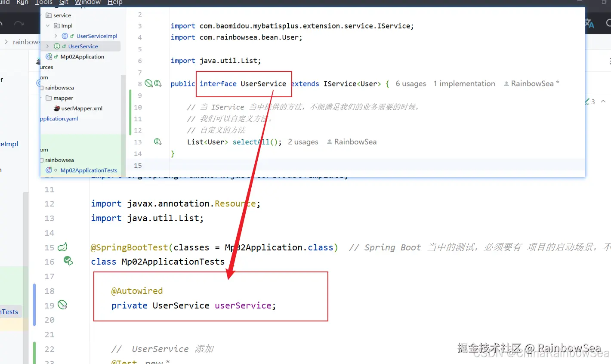The image size is (611, 364).
Task: Click the Mp02ApplicationTests test class icon
Action: pos(49,170)
